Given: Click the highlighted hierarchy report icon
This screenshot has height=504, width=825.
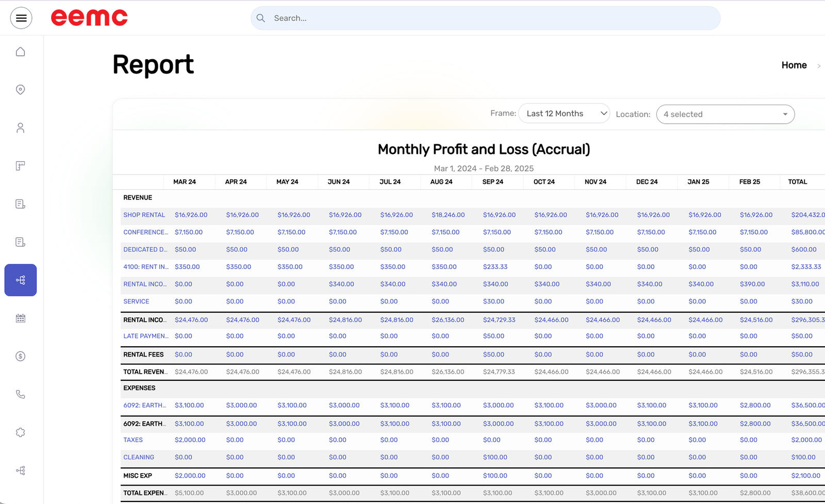Looking at the screenshot, I should 21,280.
